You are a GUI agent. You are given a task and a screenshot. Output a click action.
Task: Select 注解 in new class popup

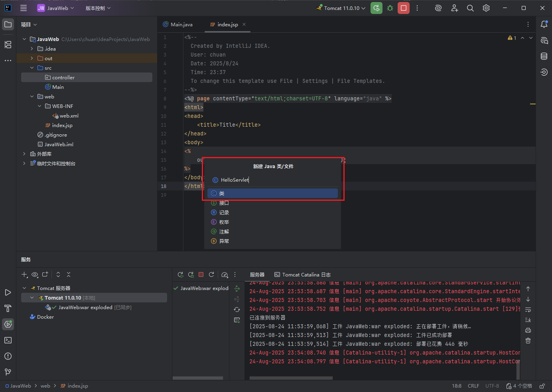272,231
